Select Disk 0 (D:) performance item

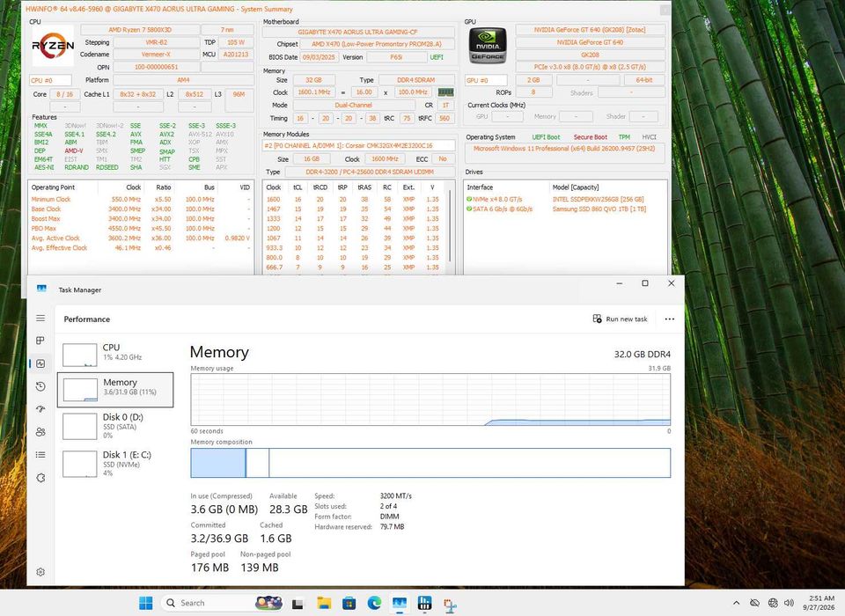[115, 426]
